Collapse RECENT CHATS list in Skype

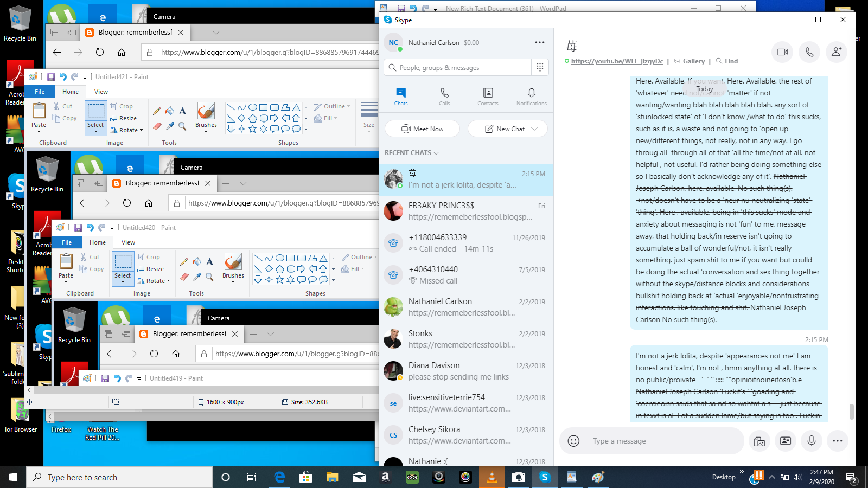point(412,153)
